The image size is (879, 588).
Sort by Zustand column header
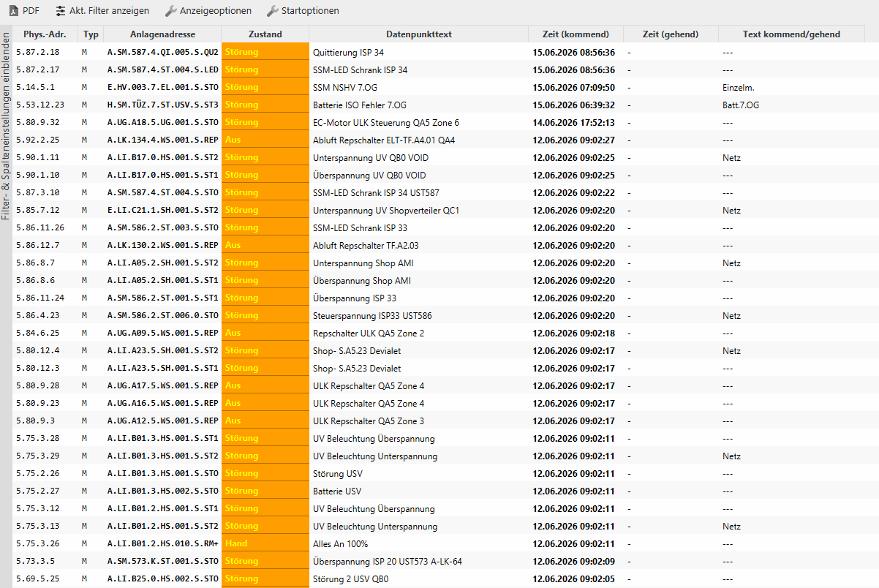point(265,34)
